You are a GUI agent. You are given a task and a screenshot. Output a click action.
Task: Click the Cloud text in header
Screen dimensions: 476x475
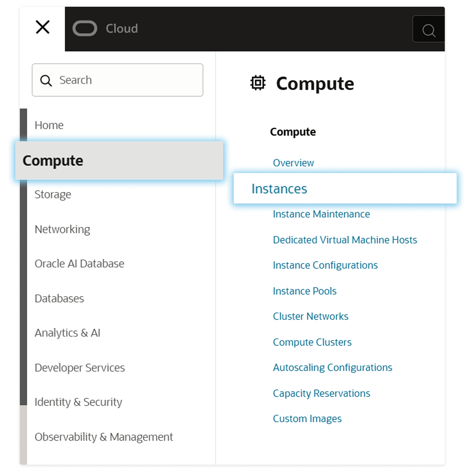122,29
